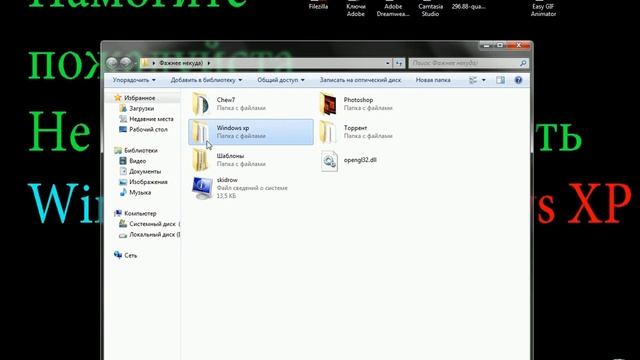The image size is (640, 360).
Task: Click the Forward navigation arrow button
Action: (x=126, y=63)
